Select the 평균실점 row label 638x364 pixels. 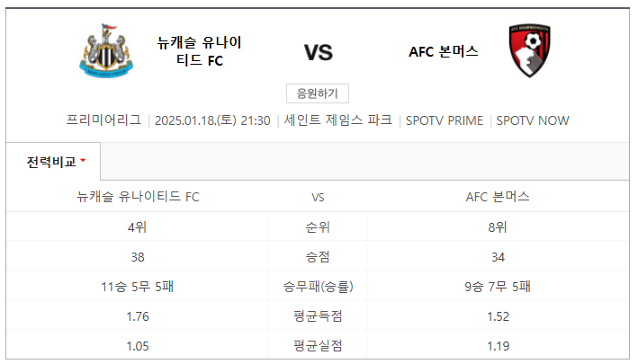point(318,346)
